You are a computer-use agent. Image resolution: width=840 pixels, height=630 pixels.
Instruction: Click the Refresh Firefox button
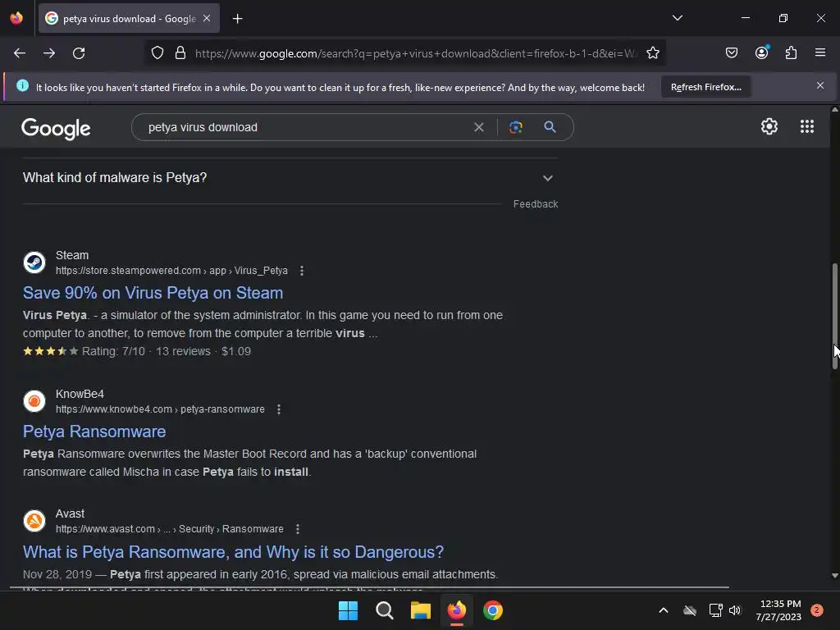coord(705,87)
